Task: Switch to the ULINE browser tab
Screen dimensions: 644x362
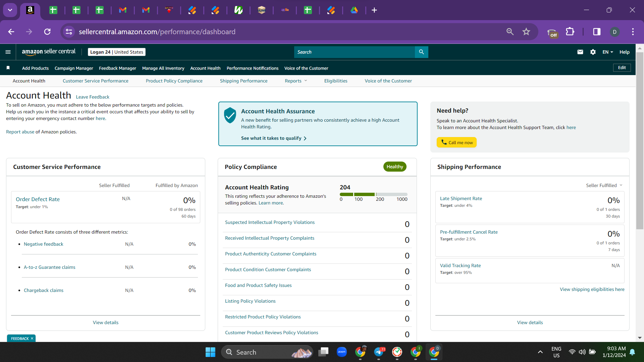Action: (262, 10)
